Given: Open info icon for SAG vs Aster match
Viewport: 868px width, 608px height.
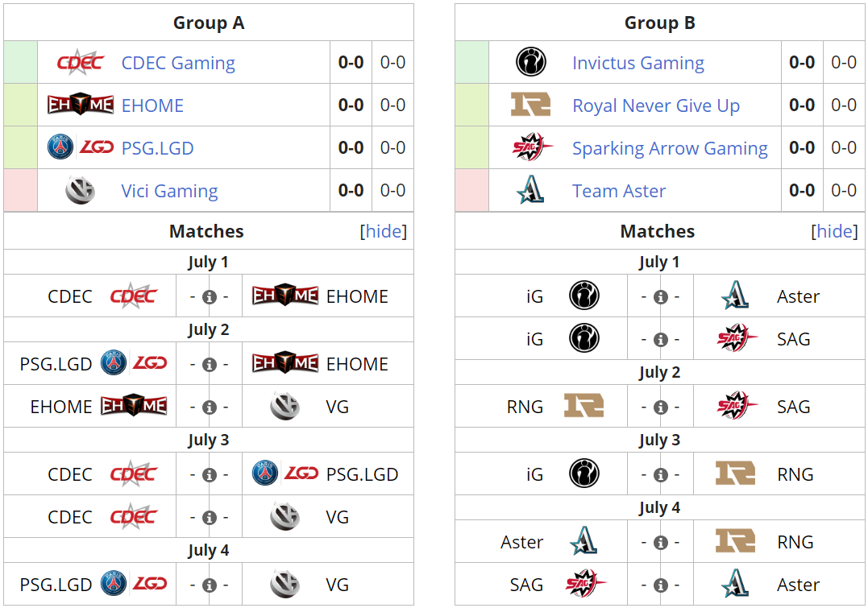Looking at the screenshot, I should pos(660,585).
